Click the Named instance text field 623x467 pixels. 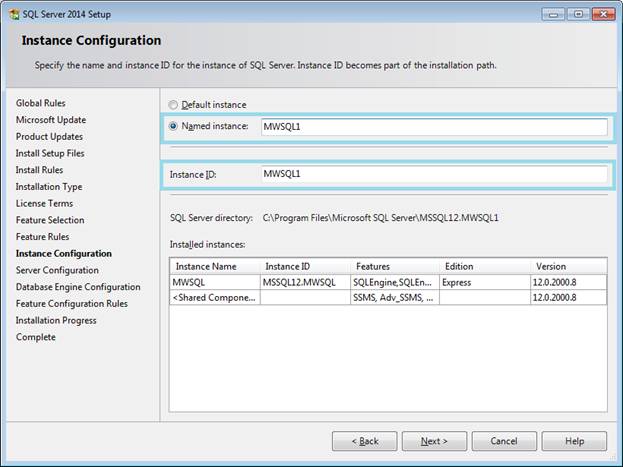tap(434, 127)
